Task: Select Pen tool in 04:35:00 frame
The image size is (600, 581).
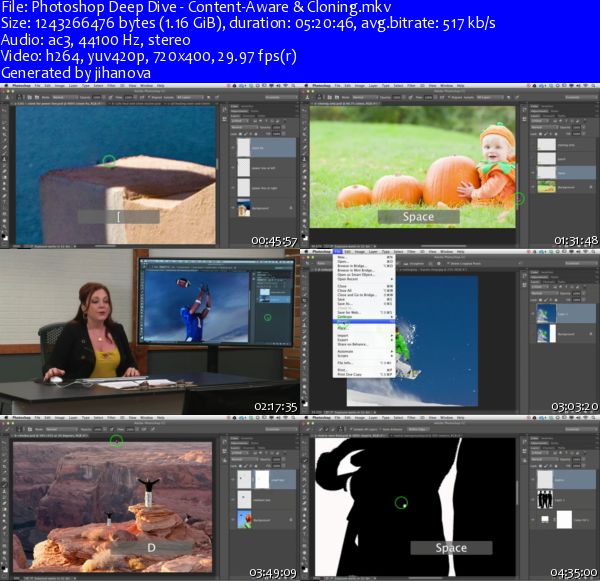Action: coord(304,528)
